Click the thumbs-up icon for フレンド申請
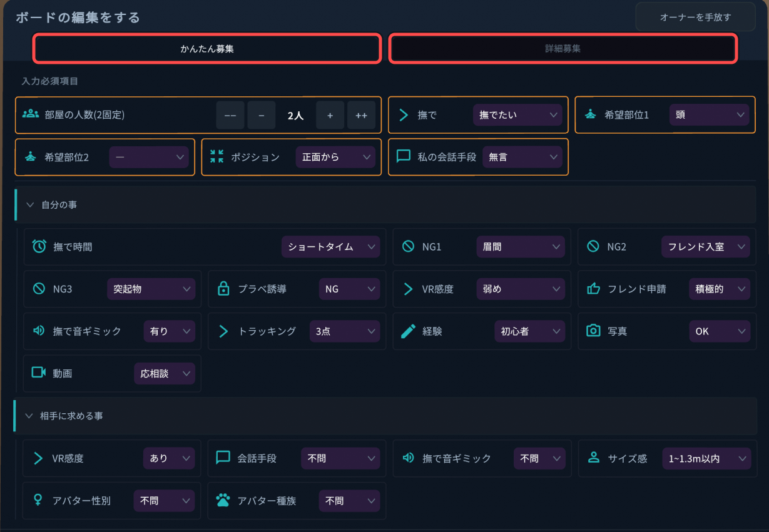 593,289
